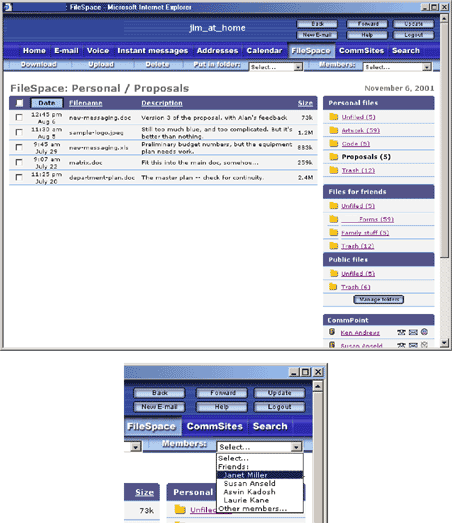
Task: Click the envelope icon in the Ken Andrews row
Action: (x=413, y=332)
